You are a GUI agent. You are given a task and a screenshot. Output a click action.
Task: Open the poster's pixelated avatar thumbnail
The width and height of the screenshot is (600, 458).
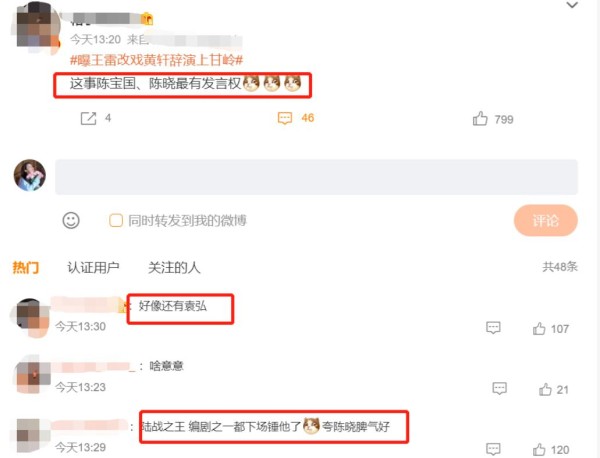[37, 27]
